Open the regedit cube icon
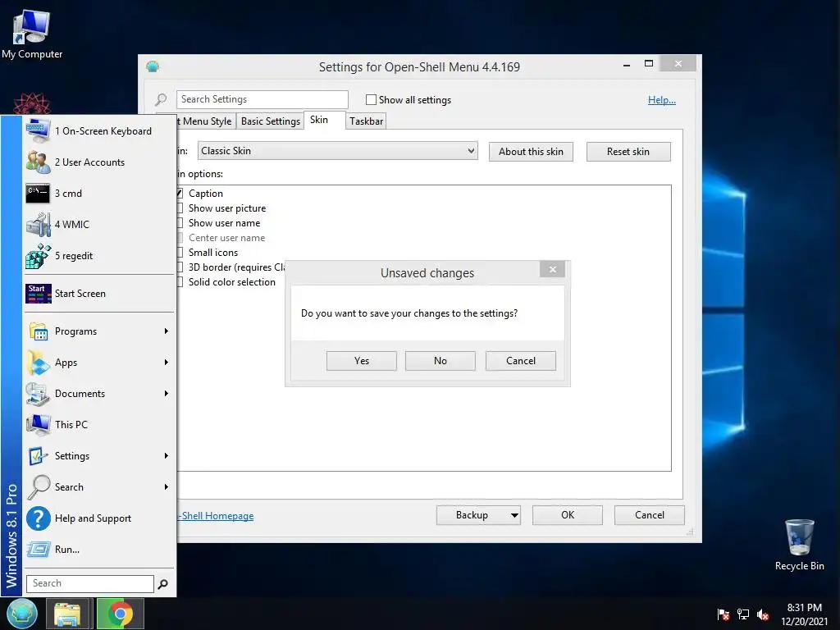The height and width of the screenshot is (630, 840). click(x=38, y=256)
